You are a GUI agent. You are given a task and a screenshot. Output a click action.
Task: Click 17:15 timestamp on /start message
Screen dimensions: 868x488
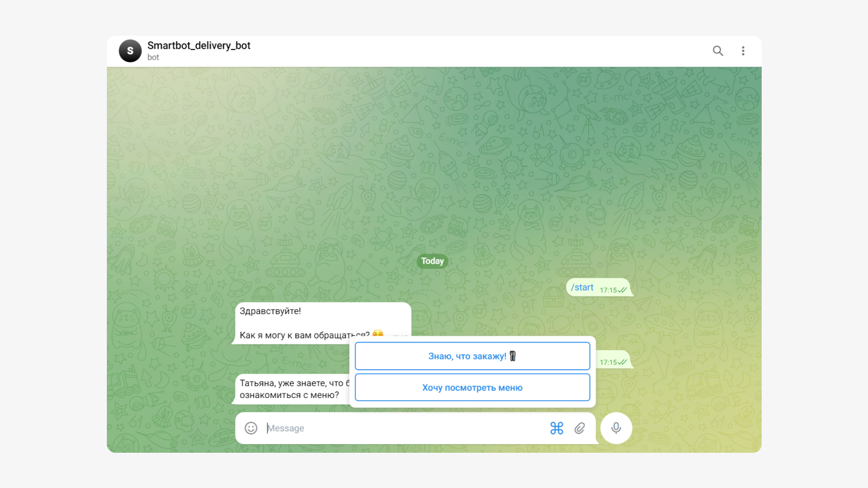608,290
